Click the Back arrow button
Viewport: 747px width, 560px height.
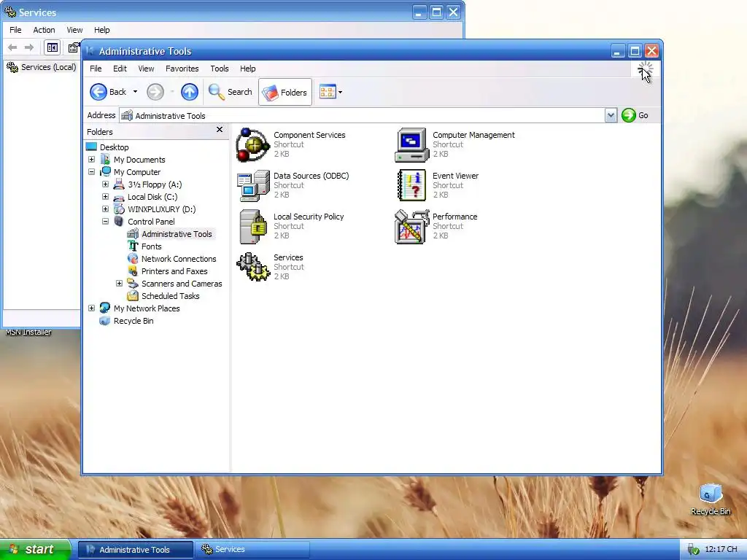click(x=109, y=92)
